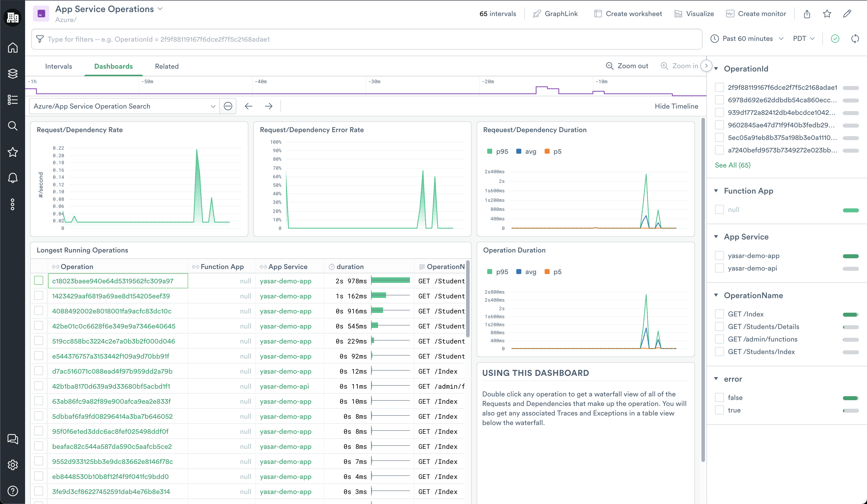Open the search icon in left sidebar
Screen dimensions: 867x504
13,126
